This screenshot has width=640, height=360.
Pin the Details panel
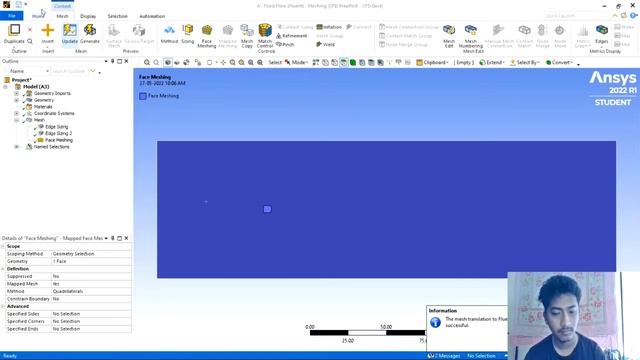(113, 238)
